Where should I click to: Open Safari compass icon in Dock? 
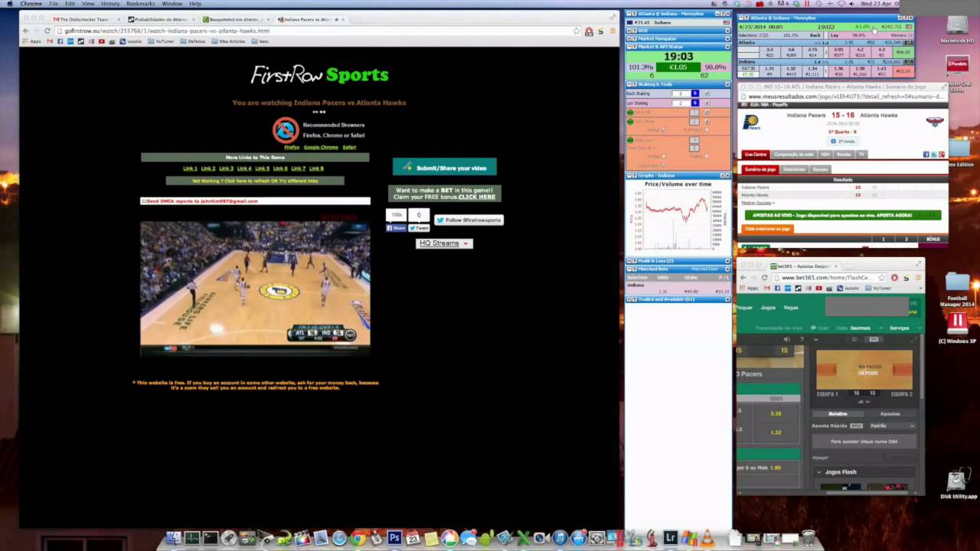[339, 538]
